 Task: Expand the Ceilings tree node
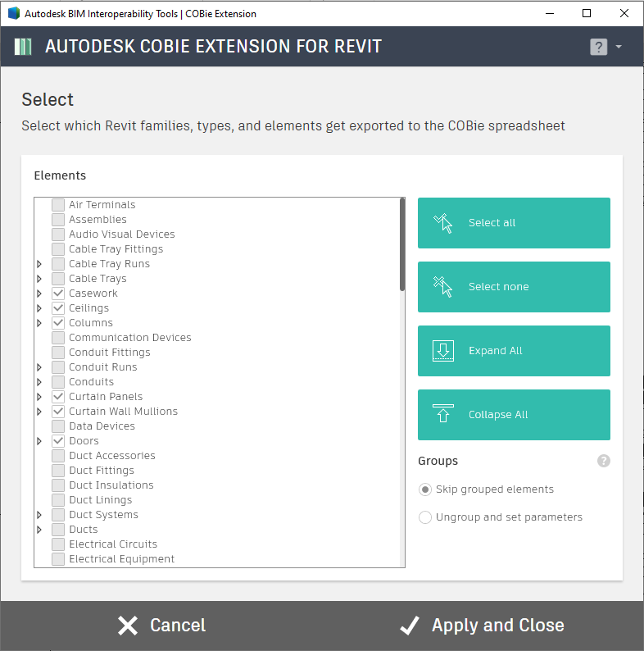39,308
